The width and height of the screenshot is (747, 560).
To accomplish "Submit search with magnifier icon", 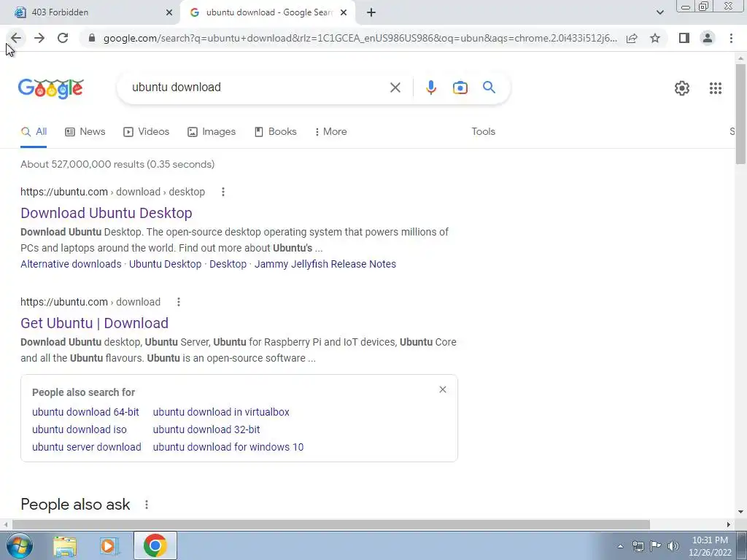I will [x=489, y=87].
